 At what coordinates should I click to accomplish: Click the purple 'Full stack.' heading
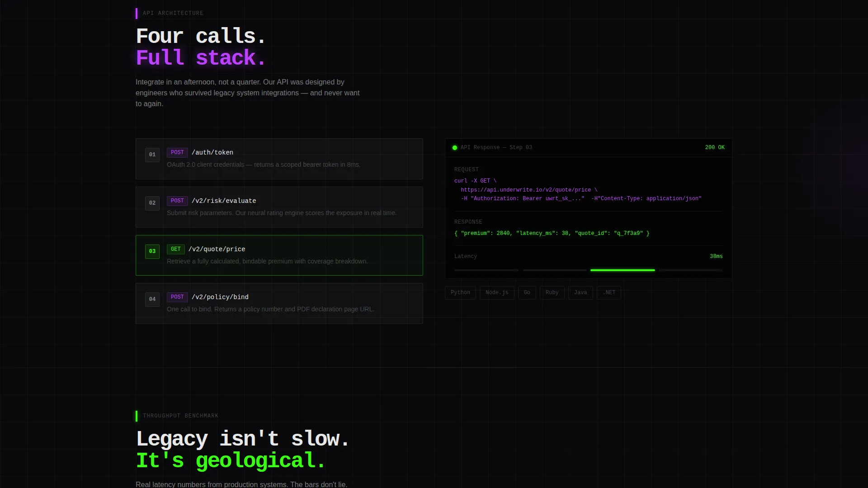(x=201, y=58)
